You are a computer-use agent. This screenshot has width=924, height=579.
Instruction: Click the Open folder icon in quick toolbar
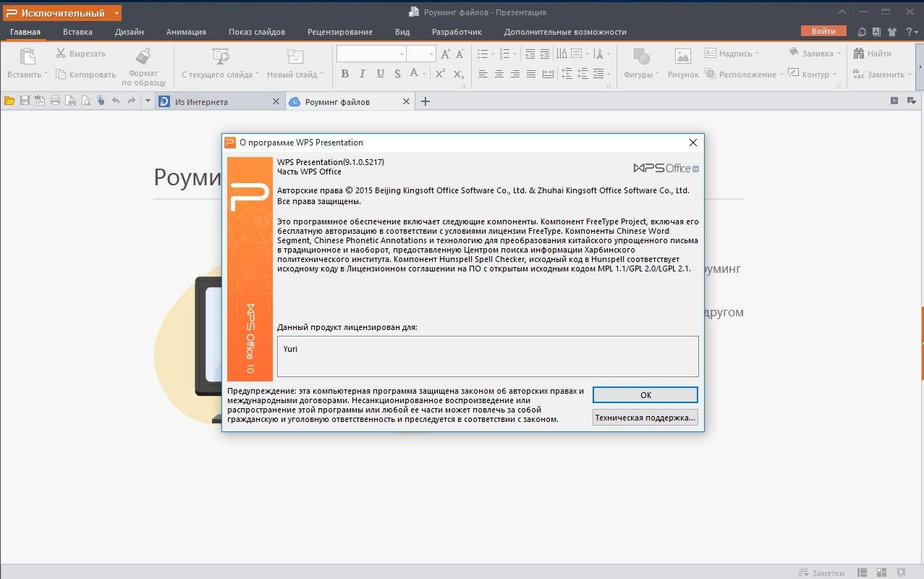[9, 101]
